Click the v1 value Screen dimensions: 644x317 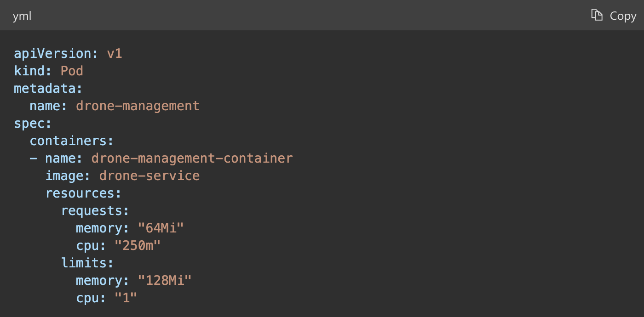pyautogui.click(x=114, y=54)
